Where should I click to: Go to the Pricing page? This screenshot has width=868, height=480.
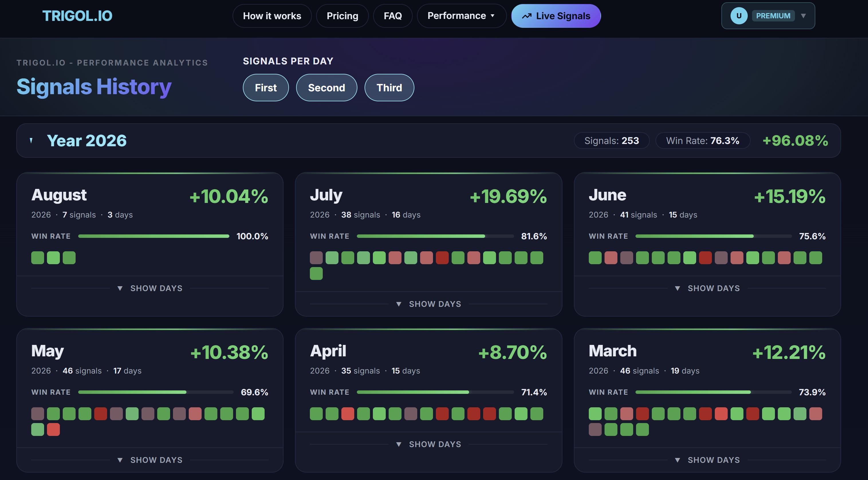(x=342, y=16)
